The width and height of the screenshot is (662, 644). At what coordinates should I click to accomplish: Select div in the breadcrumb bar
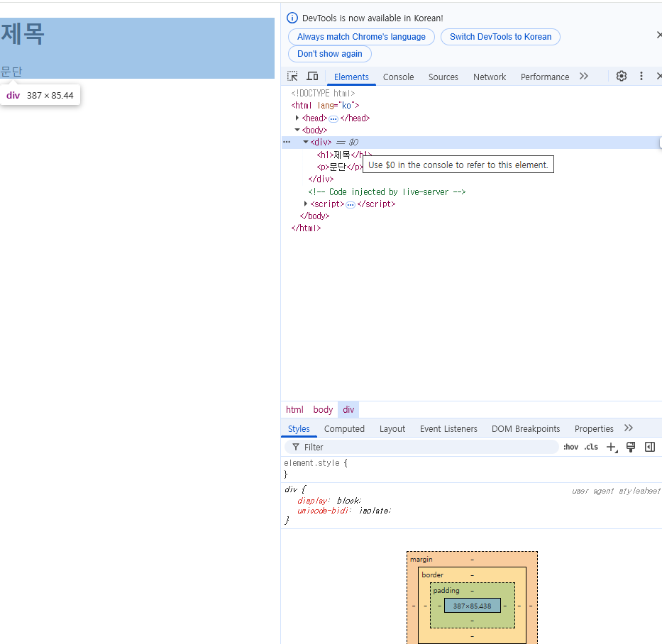[348, 410]
